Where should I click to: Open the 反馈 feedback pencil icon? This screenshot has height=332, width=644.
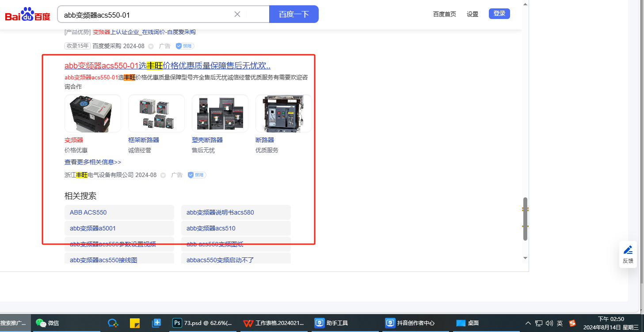pyautogui.click(x=628, y=250)
